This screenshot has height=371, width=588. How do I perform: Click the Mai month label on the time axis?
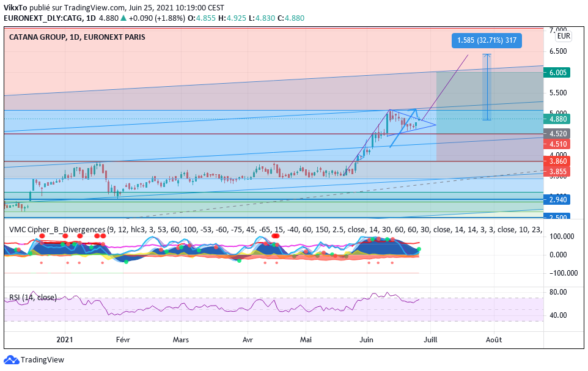point(306,339)
